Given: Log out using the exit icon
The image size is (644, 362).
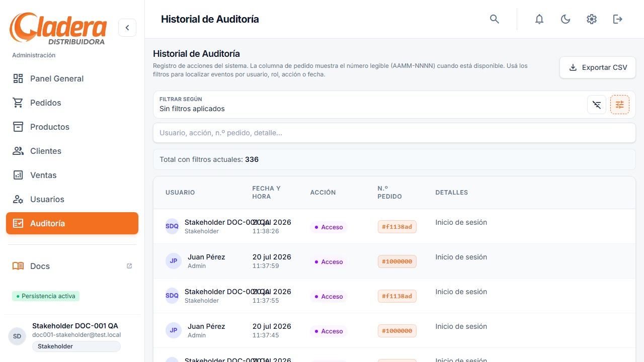Looking at the screenshot, I should (x=618, y=19).
